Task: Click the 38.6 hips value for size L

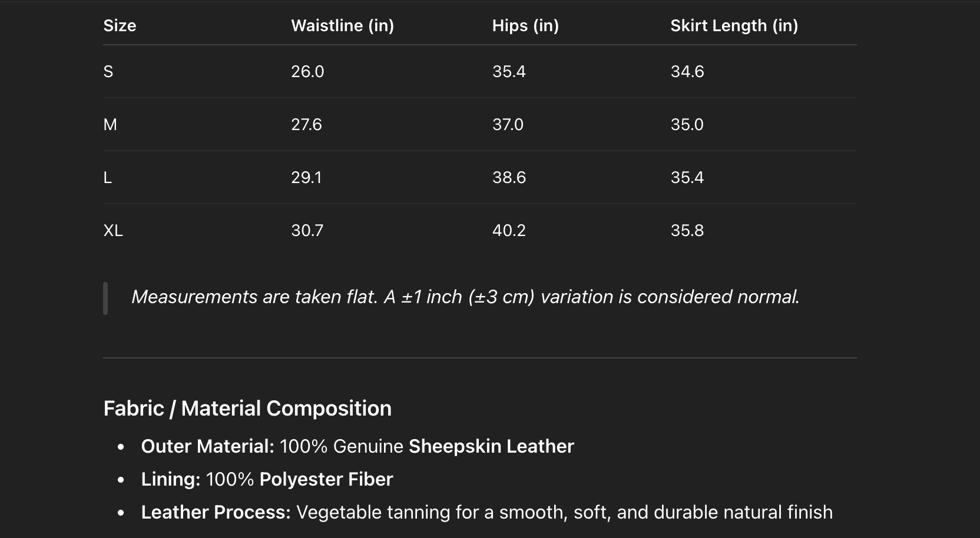Action: tap(509, 177)
